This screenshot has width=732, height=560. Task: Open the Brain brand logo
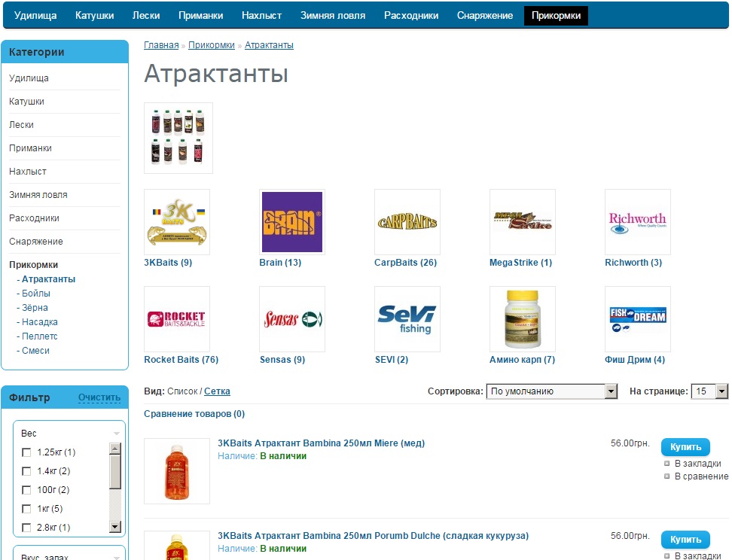tap(292, 222)
